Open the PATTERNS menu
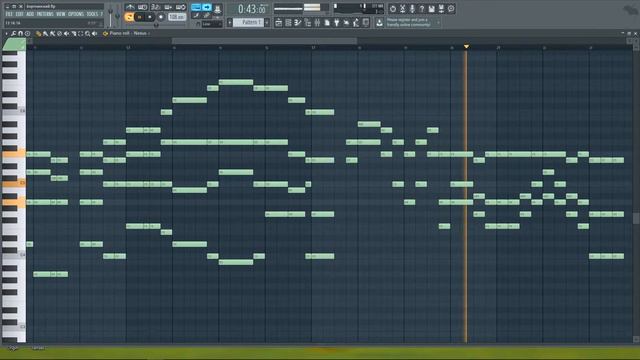The width and height of the screenshot is (640, 360). click(45, 14)
